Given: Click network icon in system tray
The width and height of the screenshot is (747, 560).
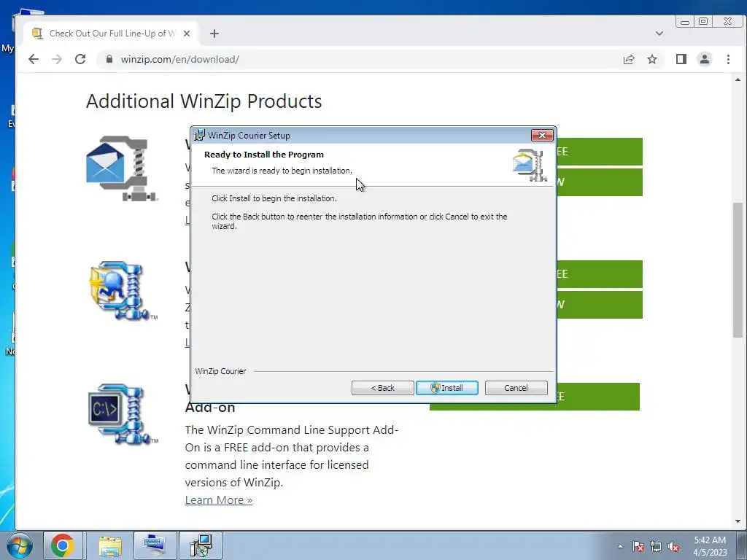Looking at the screenshot, I should pos(656,546).
